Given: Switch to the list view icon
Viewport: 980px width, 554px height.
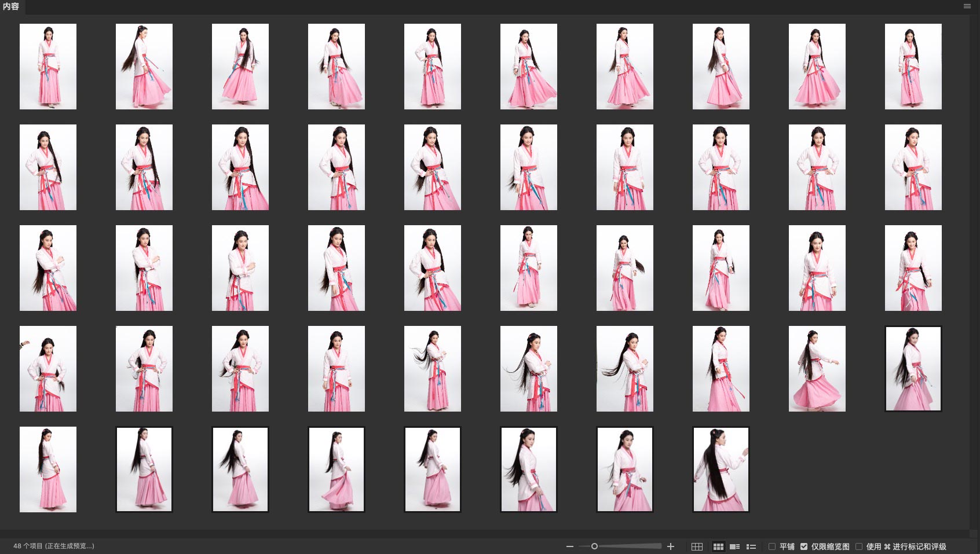Looking at the screenshot, I should [x=751, y=546].
